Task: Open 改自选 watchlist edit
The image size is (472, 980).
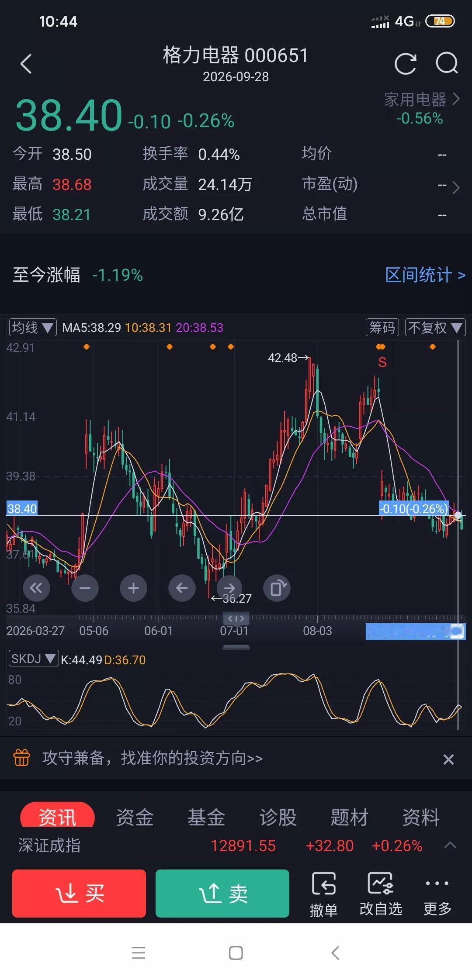Action: click(381, 894)
